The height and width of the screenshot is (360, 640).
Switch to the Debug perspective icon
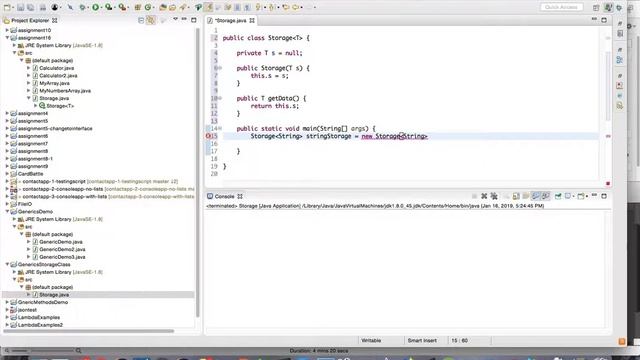coord(619,7)
